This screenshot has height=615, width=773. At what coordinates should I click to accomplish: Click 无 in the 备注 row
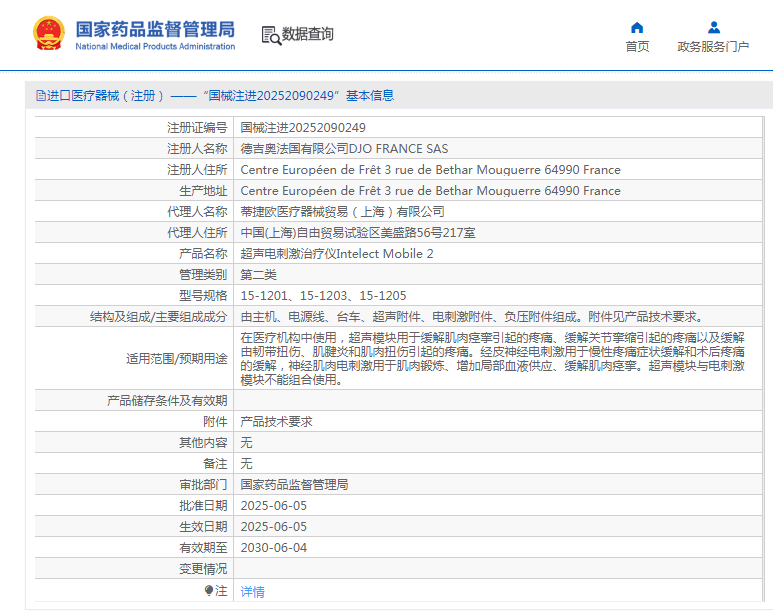[x=246, y=464]
